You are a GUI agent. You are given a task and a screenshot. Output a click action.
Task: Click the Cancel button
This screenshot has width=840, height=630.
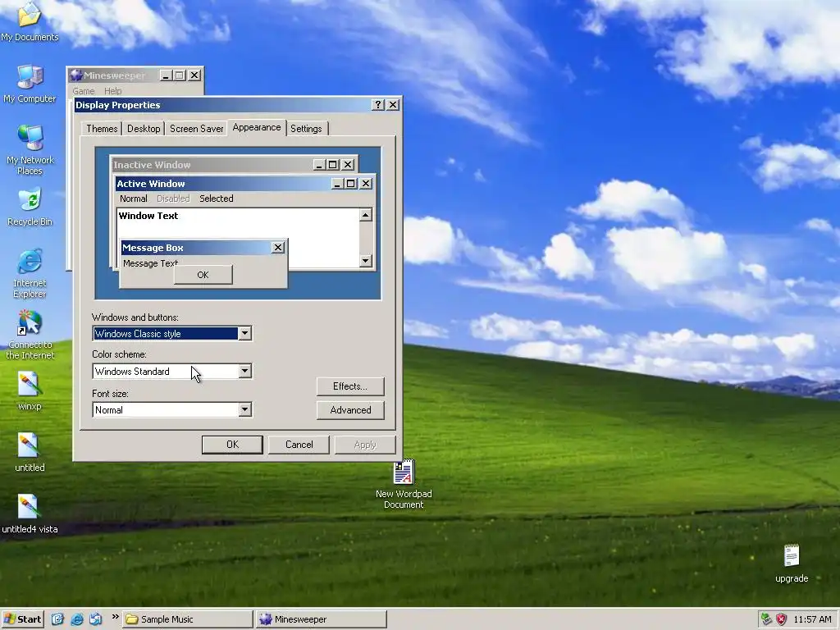299,445
